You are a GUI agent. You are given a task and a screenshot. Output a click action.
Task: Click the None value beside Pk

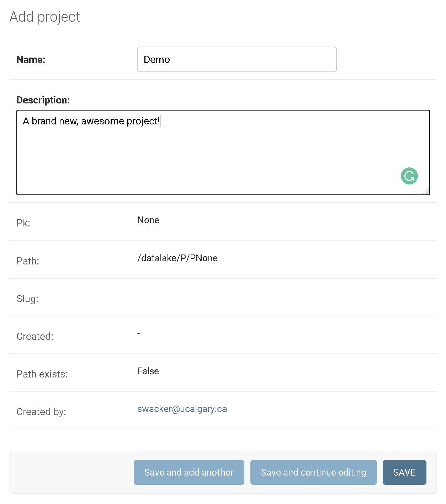coord(148,220)
